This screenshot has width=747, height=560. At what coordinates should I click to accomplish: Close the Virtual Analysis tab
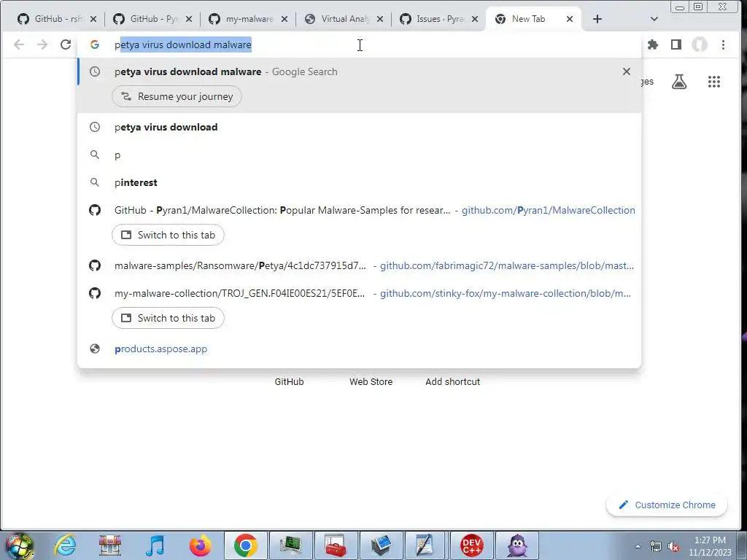379,19
